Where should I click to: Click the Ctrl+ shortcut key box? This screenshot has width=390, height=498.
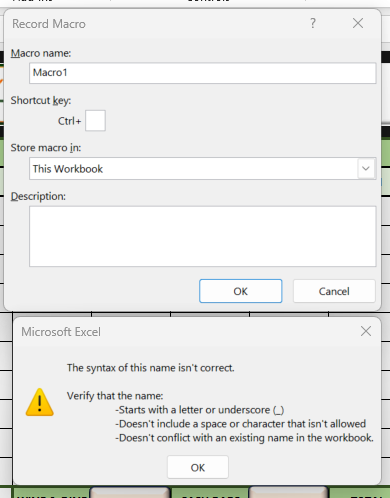[x=95, y=121]
